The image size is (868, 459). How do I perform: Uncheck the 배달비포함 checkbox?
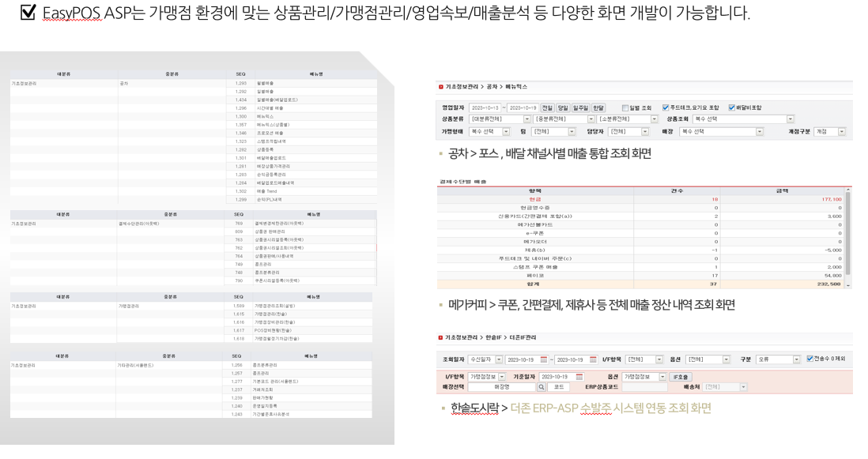(731, 108)
